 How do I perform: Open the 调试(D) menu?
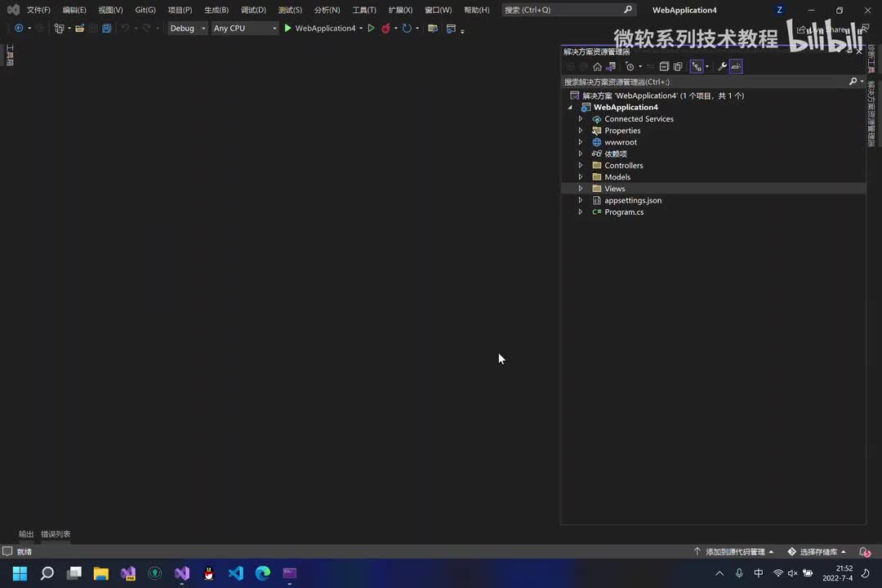tap(253, 10)
